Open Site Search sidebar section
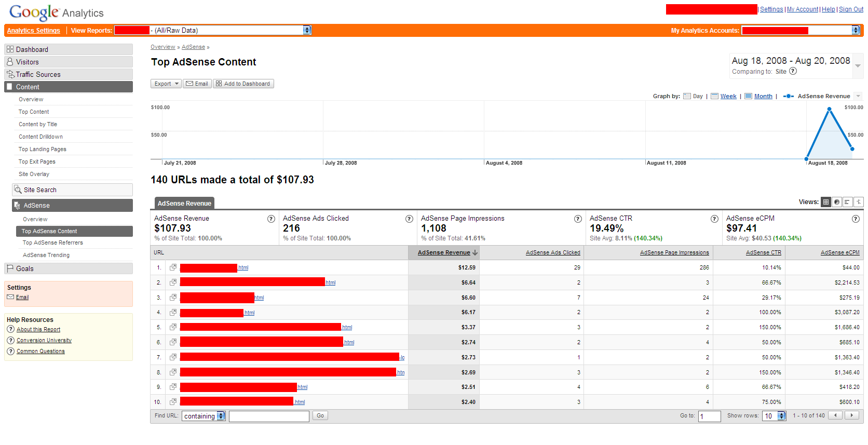The width and height of the screenshot is (868, 445). 72,190
